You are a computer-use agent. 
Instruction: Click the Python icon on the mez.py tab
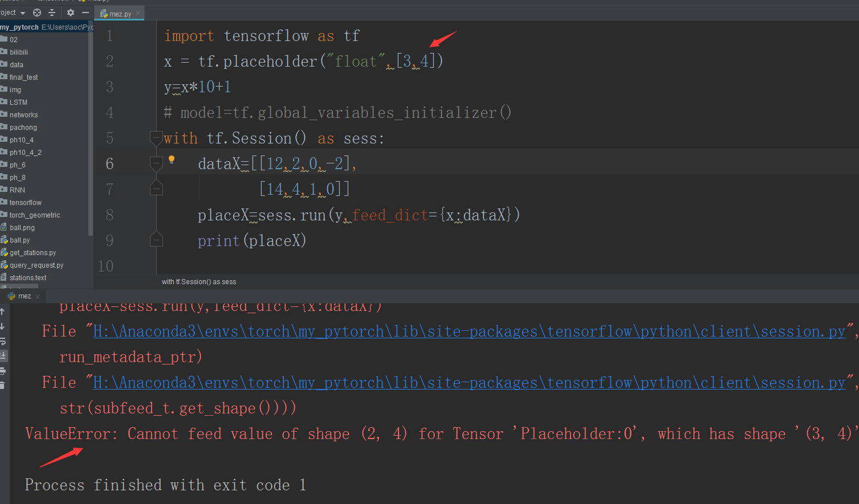tap(104, 13)
